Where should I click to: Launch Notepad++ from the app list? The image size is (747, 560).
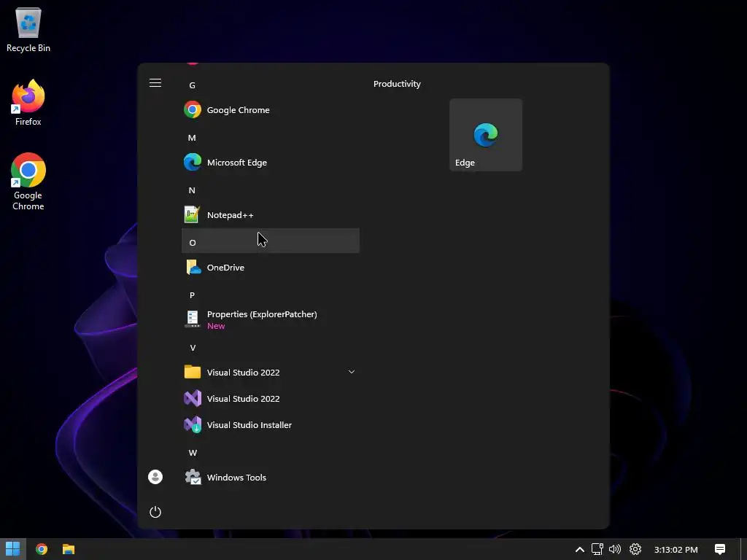coord(271,215)
